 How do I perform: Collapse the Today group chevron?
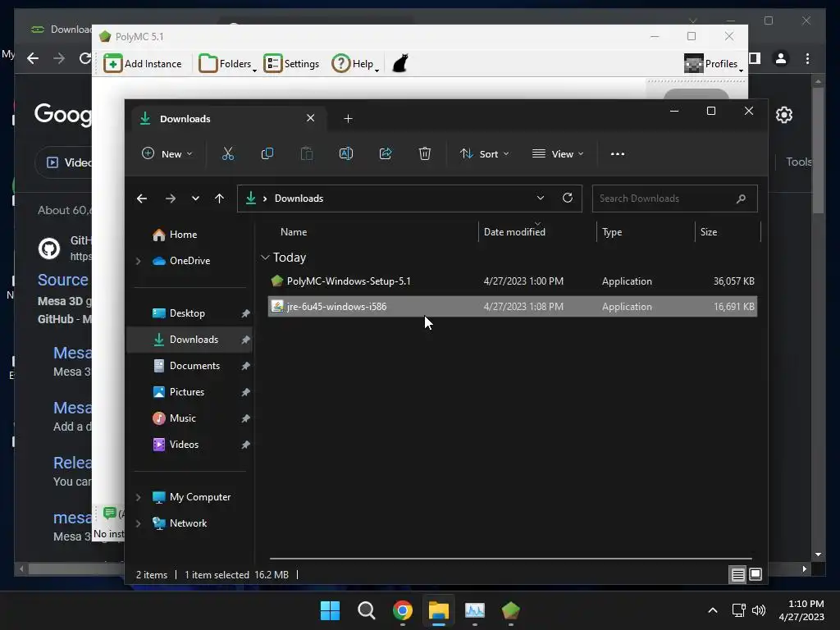pos(265,258)
